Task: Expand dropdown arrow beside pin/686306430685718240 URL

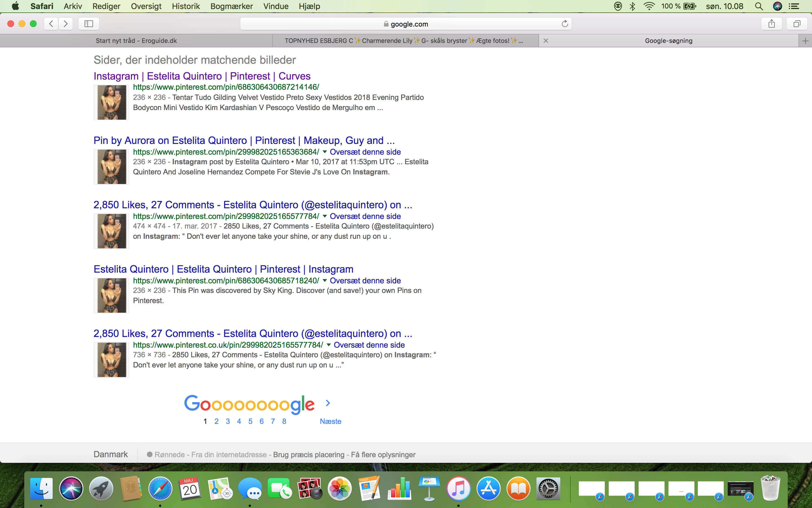Action: [x=325, y=281]
